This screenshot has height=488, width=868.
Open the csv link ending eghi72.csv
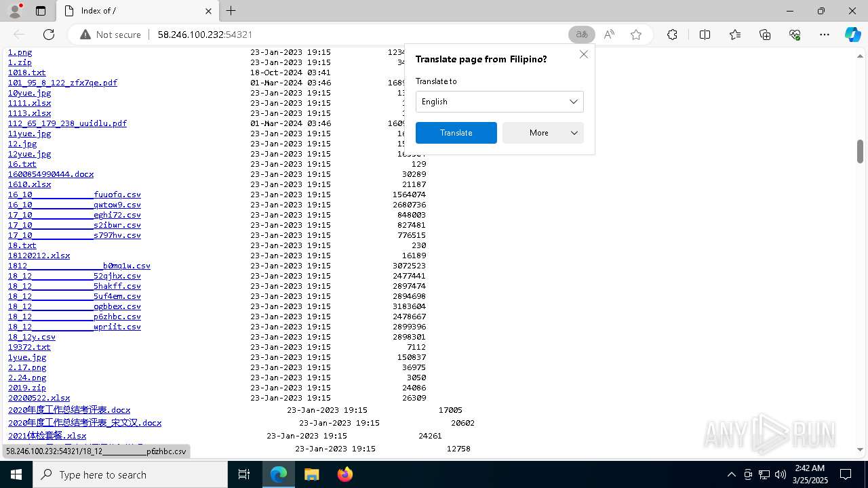click(75, 215)
